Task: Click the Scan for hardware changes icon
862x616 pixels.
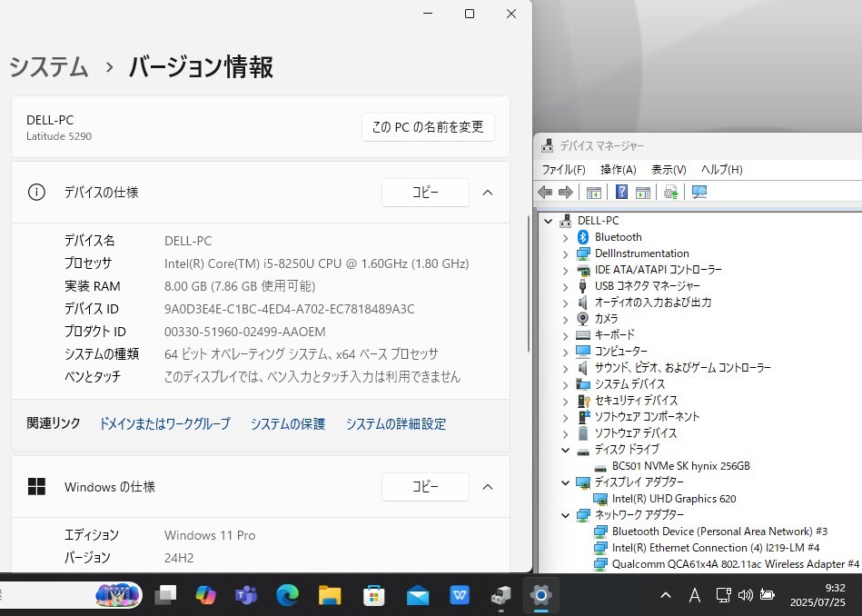Action: pos(670,192)
